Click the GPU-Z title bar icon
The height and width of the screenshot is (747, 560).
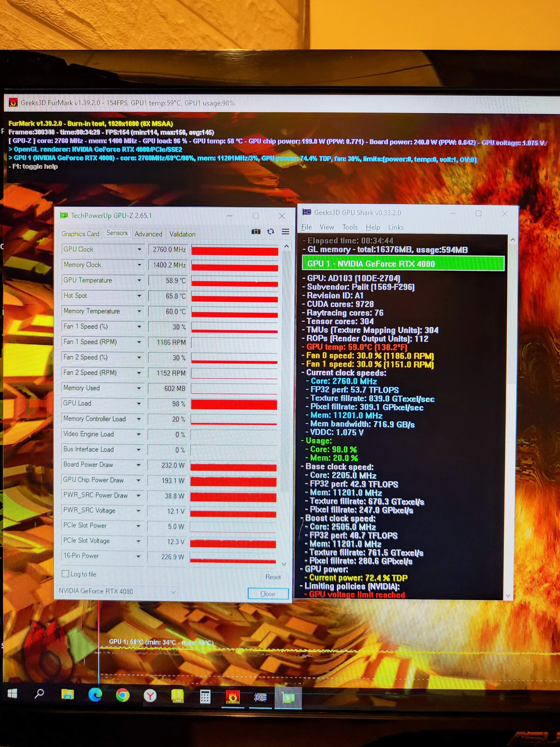(64, 215)
